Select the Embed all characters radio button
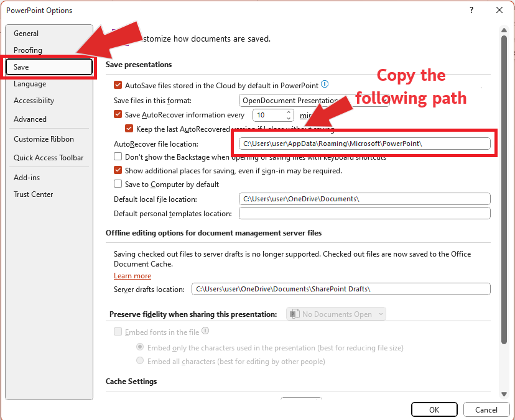Image resolution: width=515 pixels, height=420 pixels. pyautogui.click(x=140, y=360)
